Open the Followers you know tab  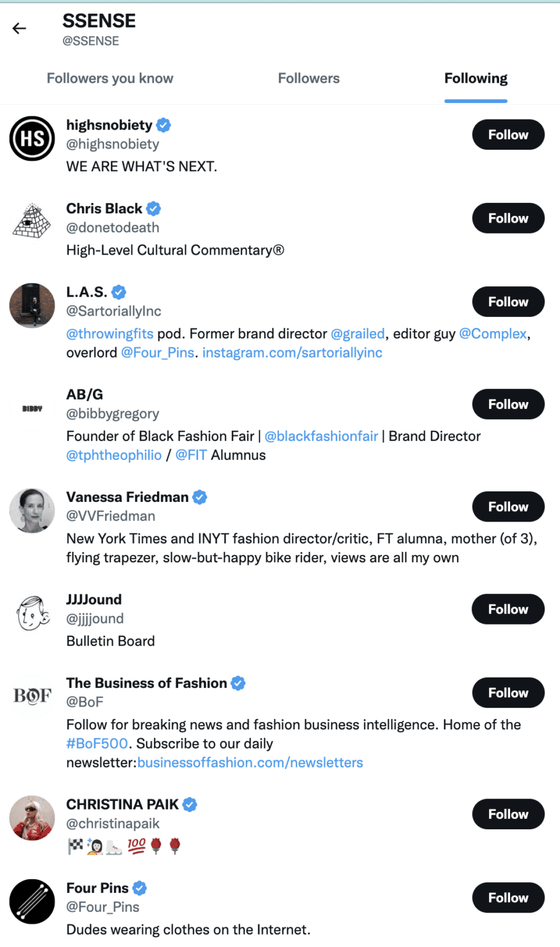110,78
